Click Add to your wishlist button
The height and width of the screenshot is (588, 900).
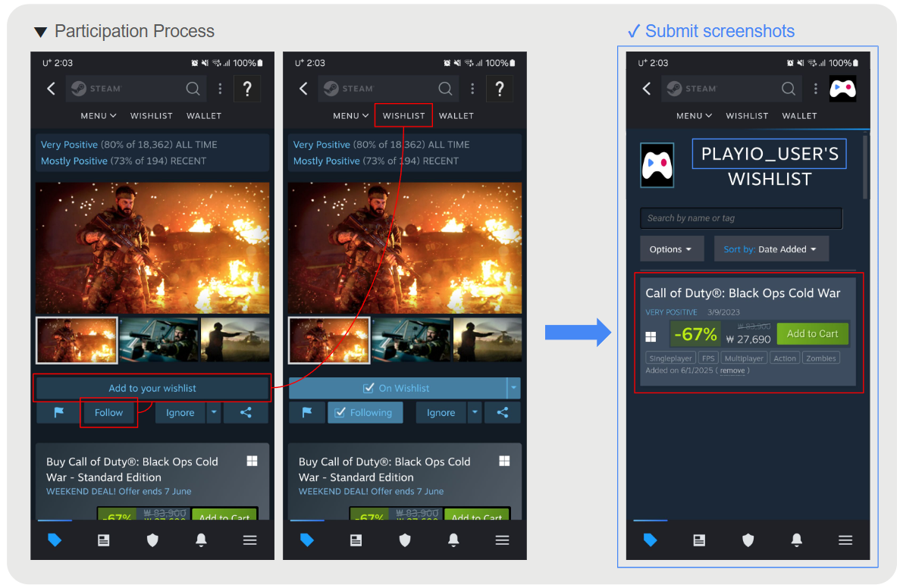coord(152,389)
